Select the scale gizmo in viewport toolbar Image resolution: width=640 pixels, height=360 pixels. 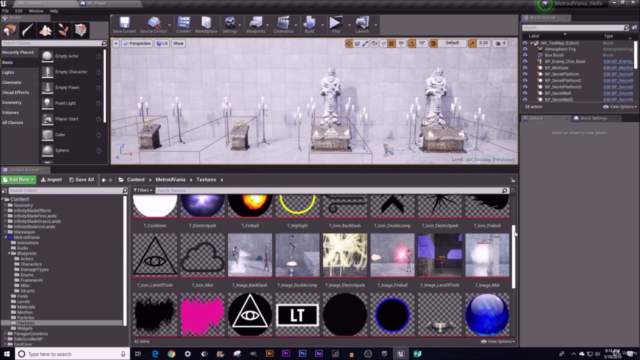[365, 43]
